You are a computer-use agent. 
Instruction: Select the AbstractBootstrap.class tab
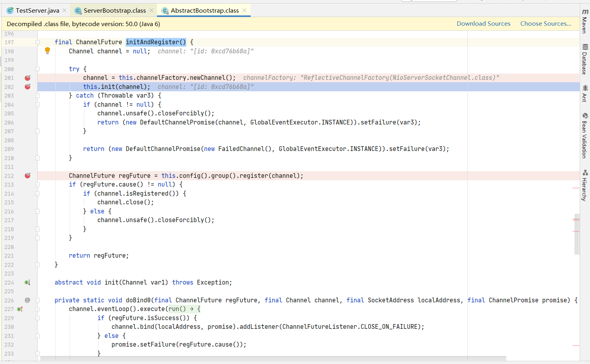[x=204, y=11]
